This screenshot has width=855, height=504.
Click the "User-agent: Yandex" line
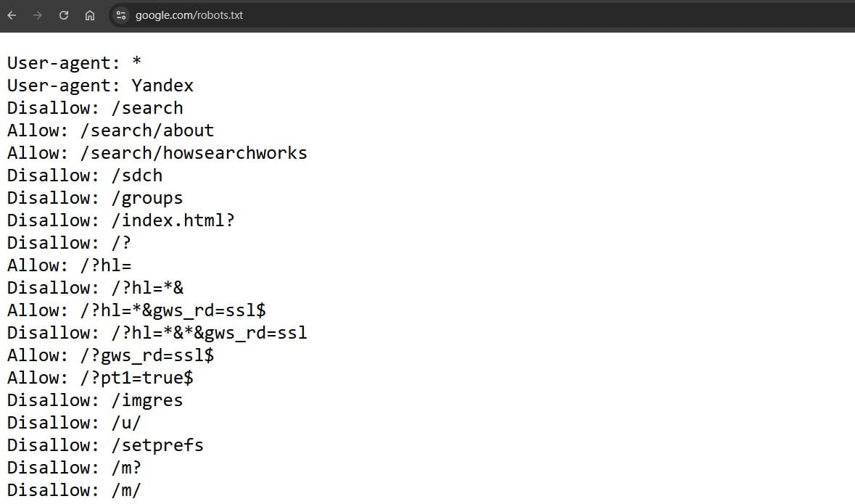[x=100, y=86]
